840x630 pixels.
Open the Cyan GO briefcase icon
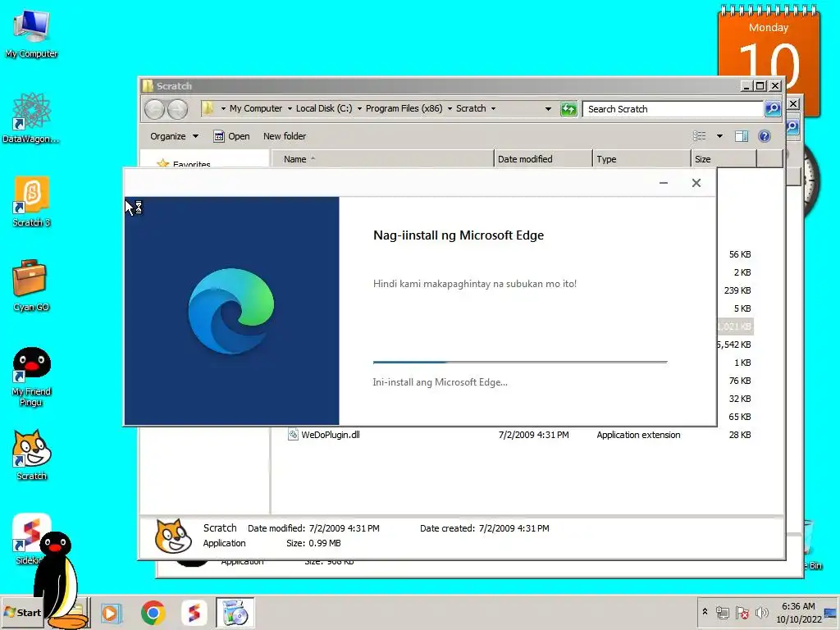tap(31, 285)
